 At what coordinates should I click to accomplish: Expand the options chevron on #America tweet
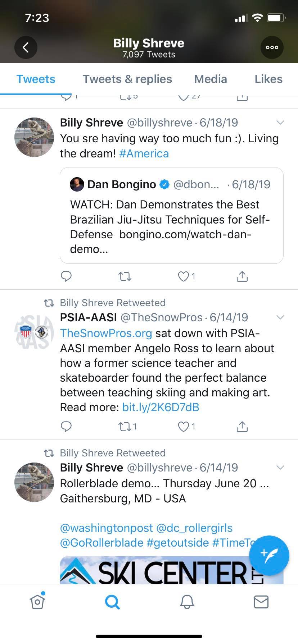tap(280, 123)
